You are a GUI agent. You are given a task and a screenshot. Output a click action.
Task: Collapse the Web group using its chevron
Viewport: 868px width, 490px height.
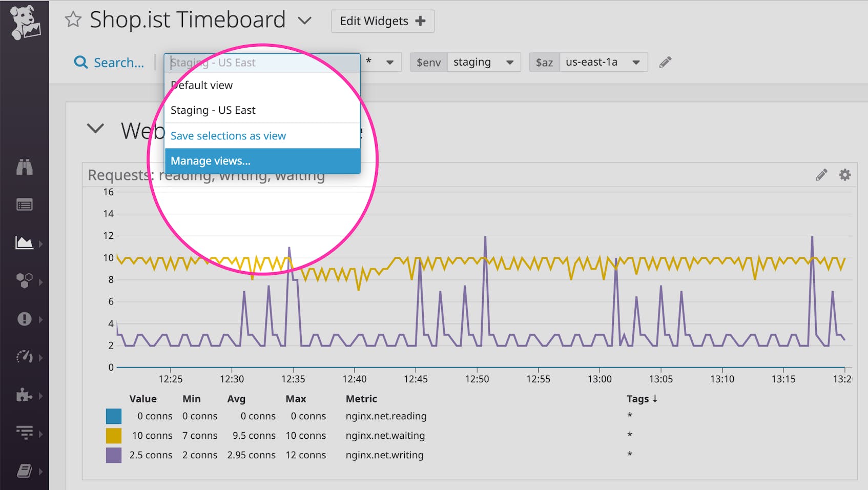coord(95,129)
